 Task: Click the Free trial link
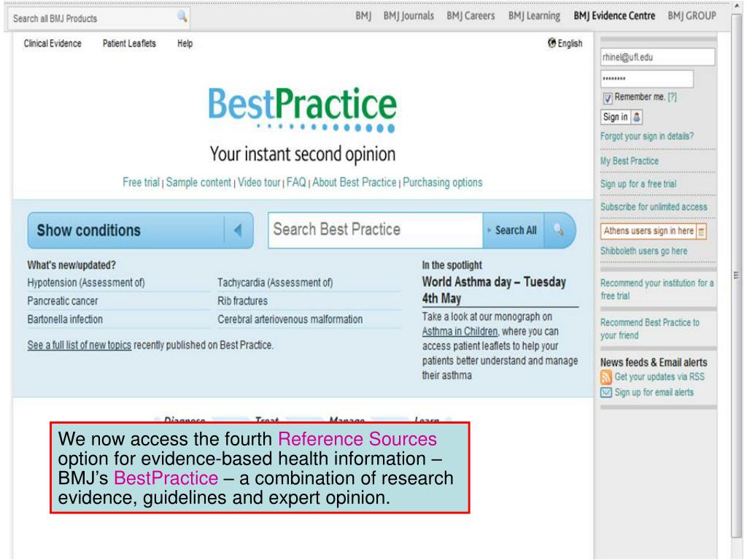click(x=141, y=182)
